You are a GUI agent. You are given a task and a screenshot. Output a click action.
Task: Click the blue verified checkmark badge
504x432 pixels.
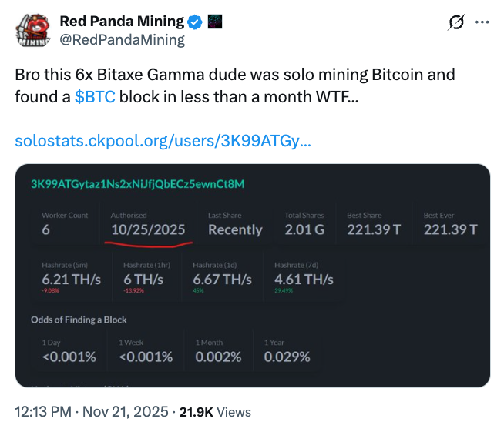coord(197,22)
